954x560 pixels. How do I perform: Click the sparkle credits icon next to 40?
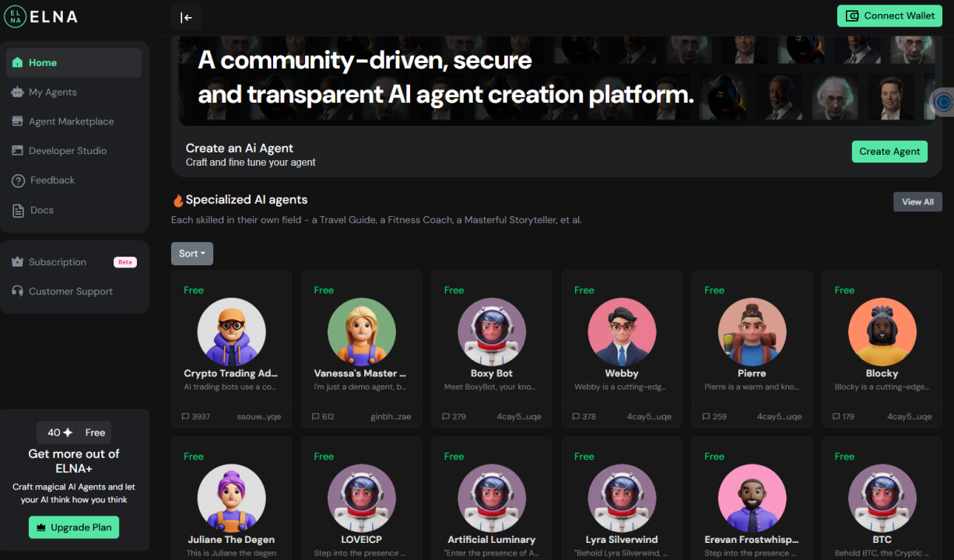pyautogui.click(x=68, y=432)
